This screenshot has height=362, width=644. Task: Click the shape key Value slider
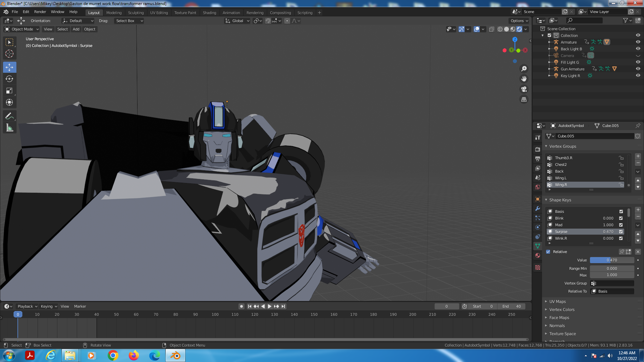coord(612,260)
